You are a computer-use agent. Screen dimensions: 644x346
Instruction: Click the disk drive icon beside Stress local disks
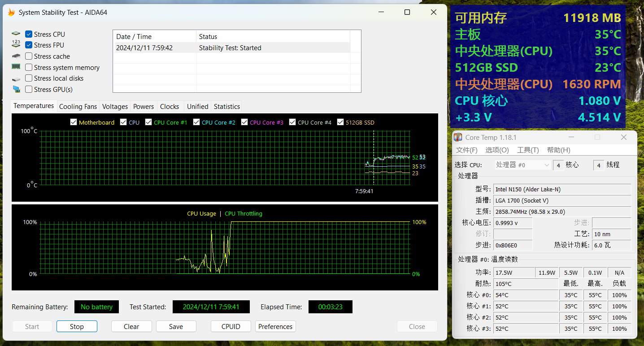point(16,78)
